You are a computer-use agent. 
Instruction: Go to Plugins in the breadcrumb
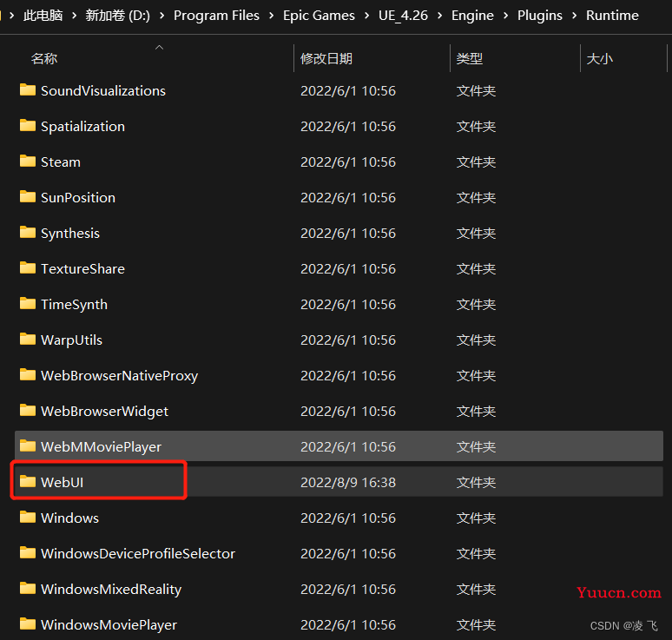pyautogui.click(x=539, y=16)
